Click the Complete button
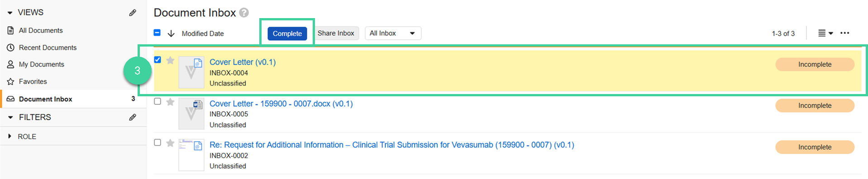868x179 pixels. point(287,33)
